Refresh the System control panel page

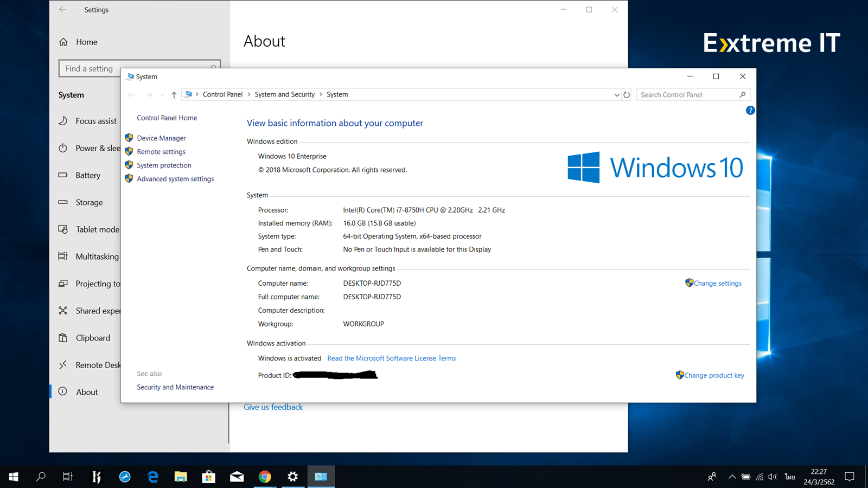(x=627, y=95)
